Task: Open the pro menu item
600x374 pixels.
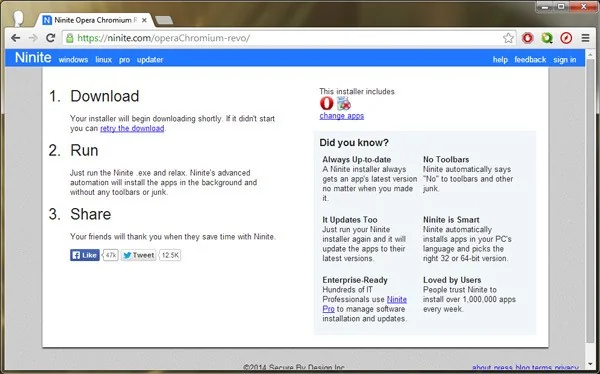Action: (124, 60)
